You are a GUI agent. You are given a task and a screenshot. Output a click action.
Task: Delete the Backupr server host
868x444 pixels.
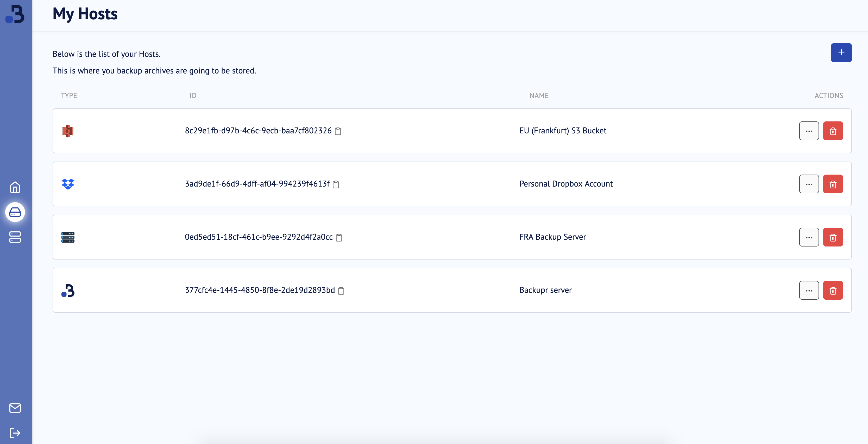coord(833,290)
